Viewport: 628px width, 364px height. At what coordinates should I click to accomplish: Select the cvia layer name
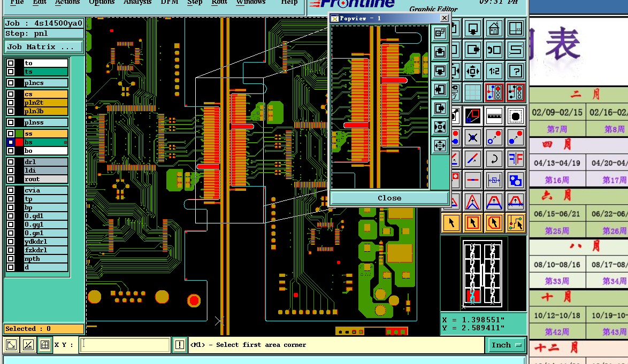pos(45,190)
